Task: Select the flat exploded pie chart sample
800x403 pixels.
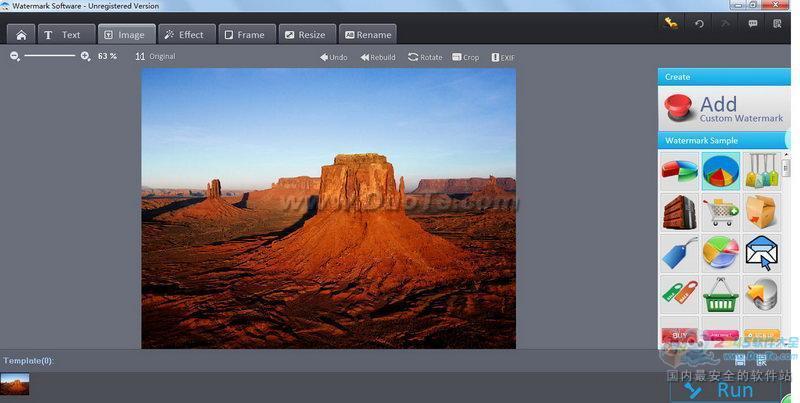Action: click(x=679, y=171)
